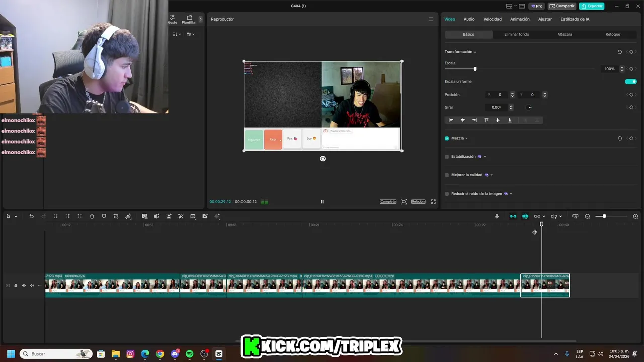Open the Animación tab

pyautogui.click(x=520, y=19)
